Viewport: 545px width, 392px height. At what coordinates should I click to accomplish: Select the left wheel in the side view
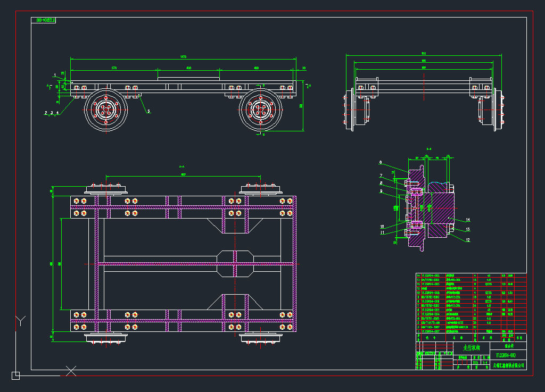click(107, 111)
